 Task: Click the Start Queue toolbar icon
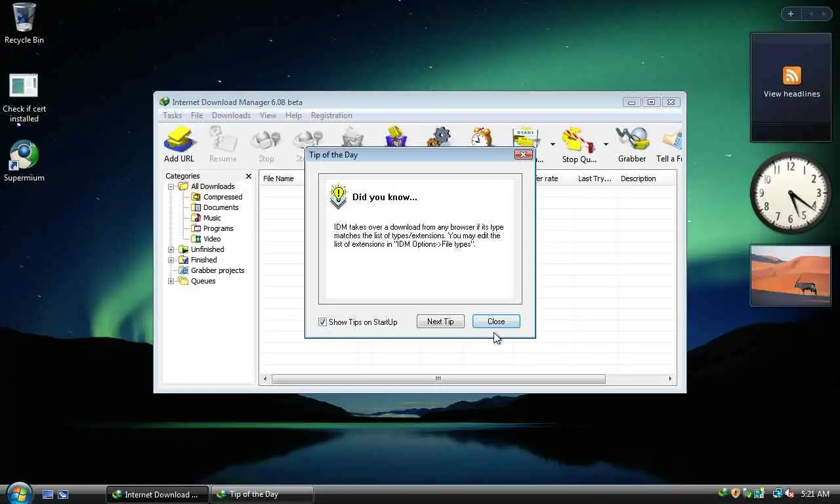pos(526,136)
